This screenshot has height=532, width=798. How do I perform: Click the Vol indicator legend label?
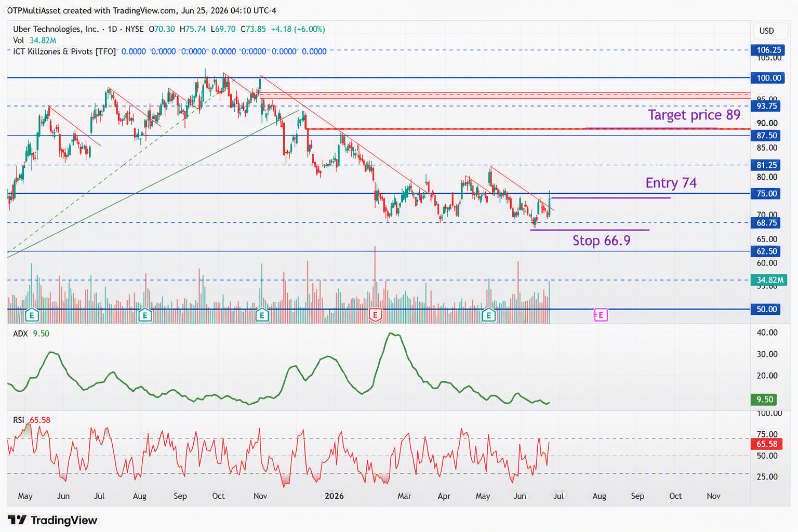pos(19,41)
